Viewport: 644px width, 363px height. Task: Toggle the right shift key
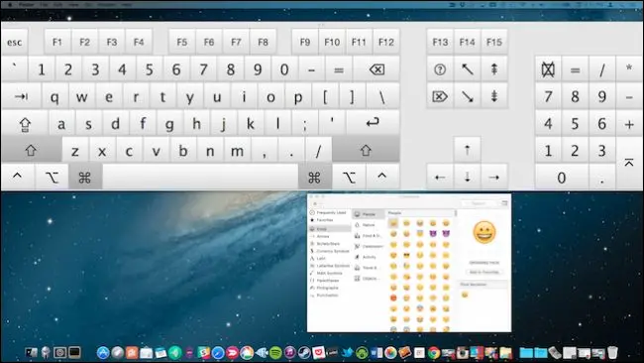(x=366, y=150)
